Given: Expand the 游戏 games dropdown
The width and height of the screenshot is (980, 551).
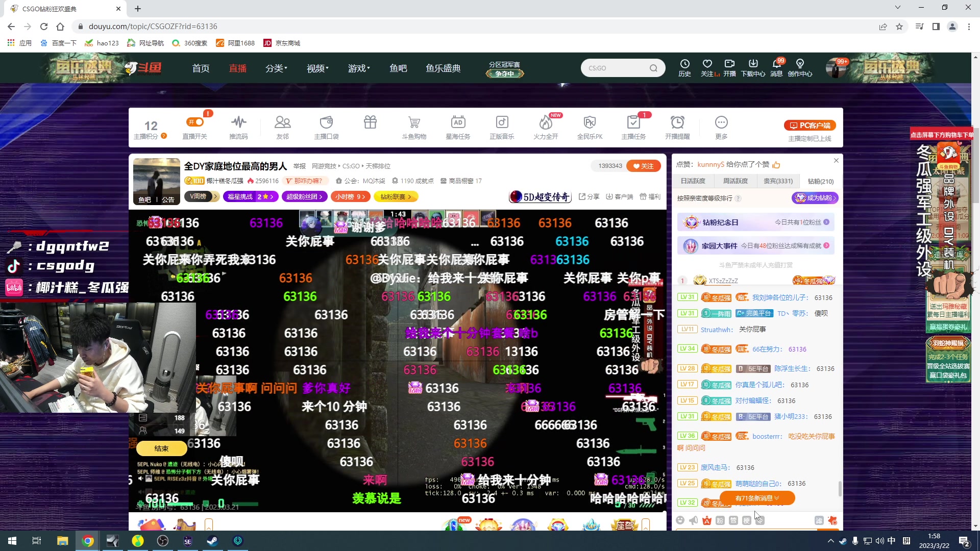Looking at the screenshot, I should [x=358, y=68].
